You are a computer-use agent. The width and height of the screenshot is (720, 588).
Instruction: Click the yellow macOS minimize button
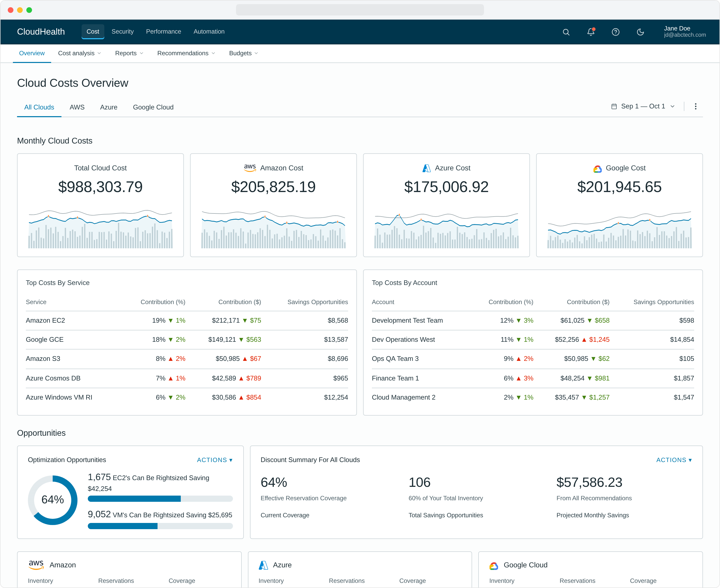coord(20,10)
